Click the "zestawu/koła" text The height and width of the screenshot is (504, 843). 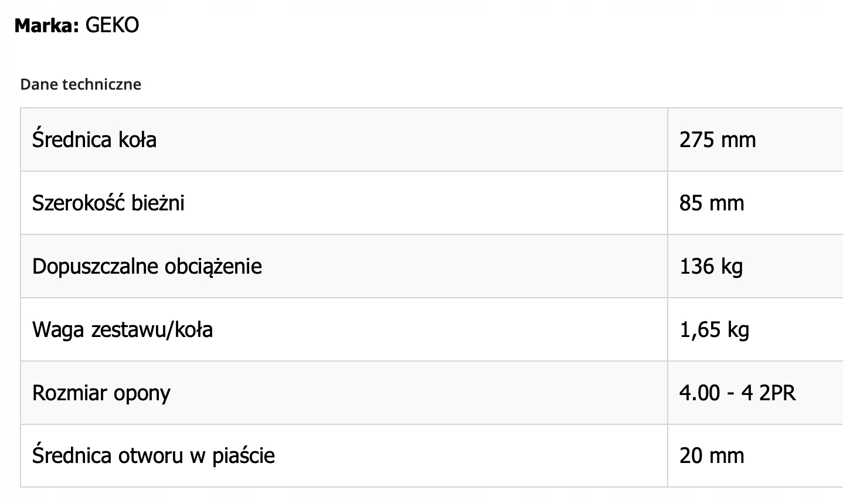[152, 330]
